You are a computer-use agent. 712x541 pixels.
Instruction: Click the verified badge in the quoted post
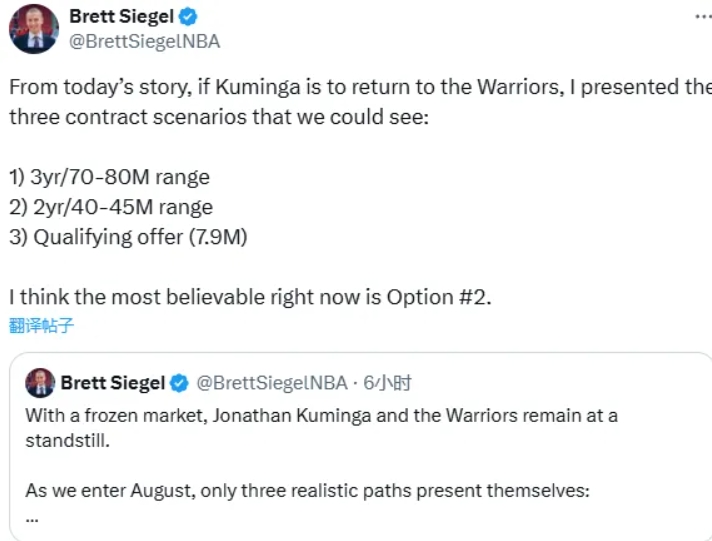[179, 383]
